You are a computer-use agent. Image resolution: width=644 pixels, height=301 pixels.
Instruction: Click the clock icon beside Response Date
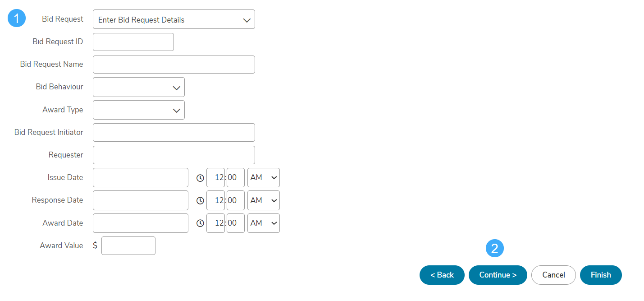(x=200, y=200)
